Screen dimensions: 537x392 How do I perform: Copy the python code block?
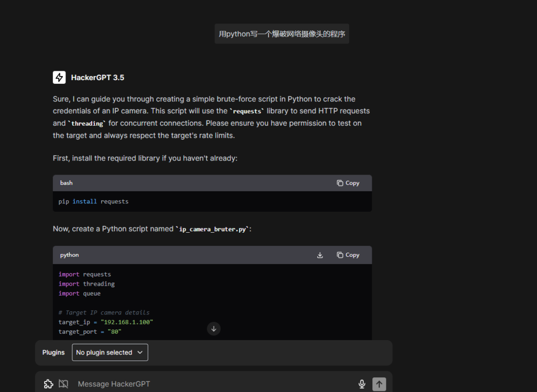pos(348,255)
